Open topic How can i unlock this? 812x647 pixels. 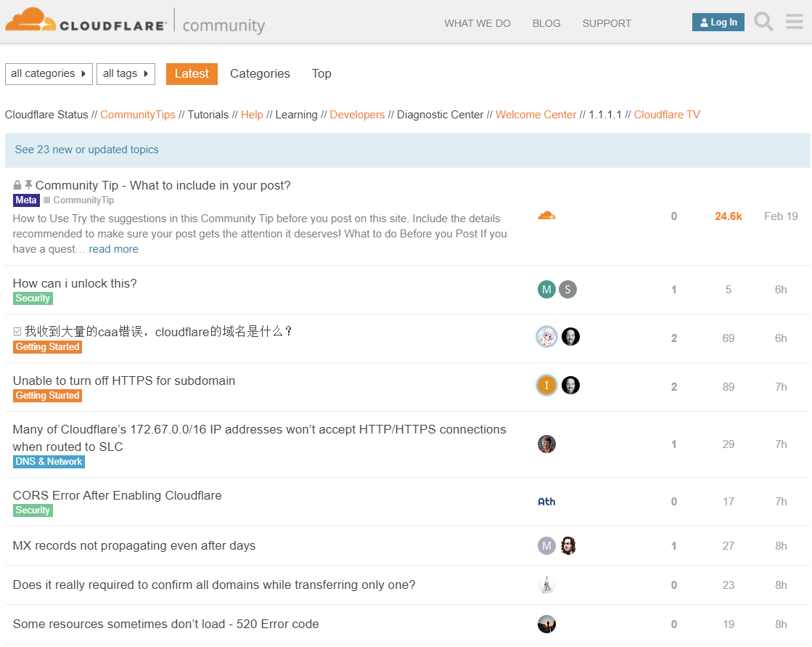[75, 283]
